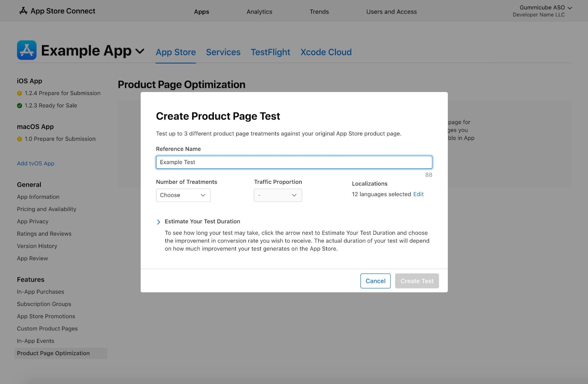Switch to the TestFlight tab
Image resolution: width=588 pixels, height=384 pixels.
pyautogui.click(x=270, y=52)
